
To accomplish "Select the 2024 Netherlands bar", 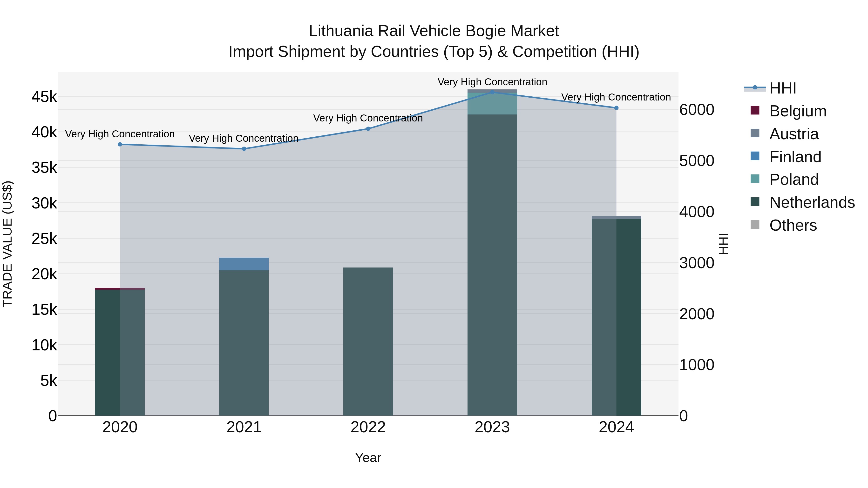I will pyautogui.click(x=616, y=317).
